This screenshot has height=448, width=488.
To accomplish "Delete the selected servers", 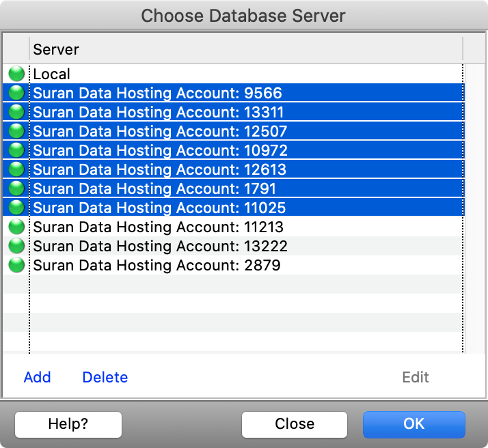I will [105, 377].
